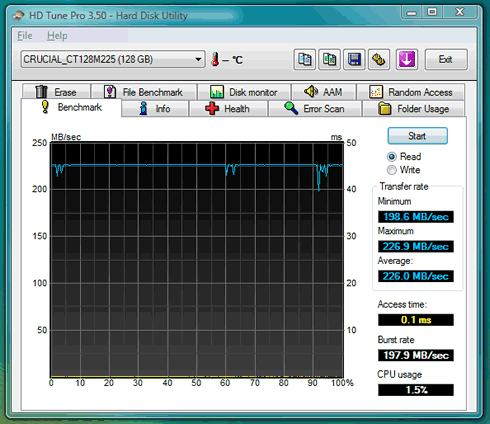Open the Help menu
Screen dimensions: 490x424
(x=57, y=36)
